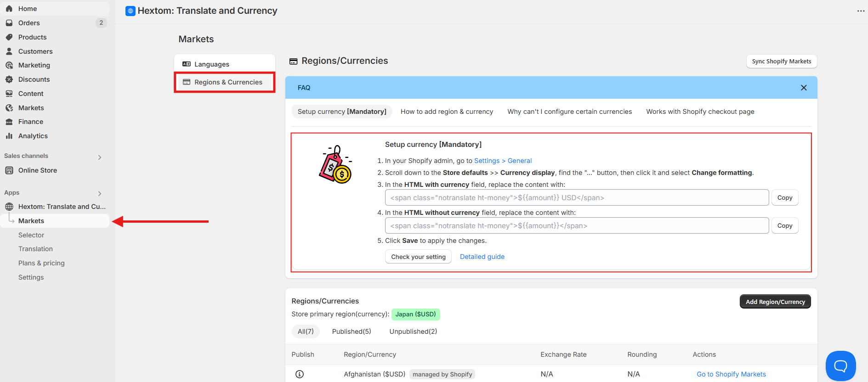Click the managed by Shopify tag
Image resolution: width=868 pixels, height=382 pixels.
click(x=442, y=374)
